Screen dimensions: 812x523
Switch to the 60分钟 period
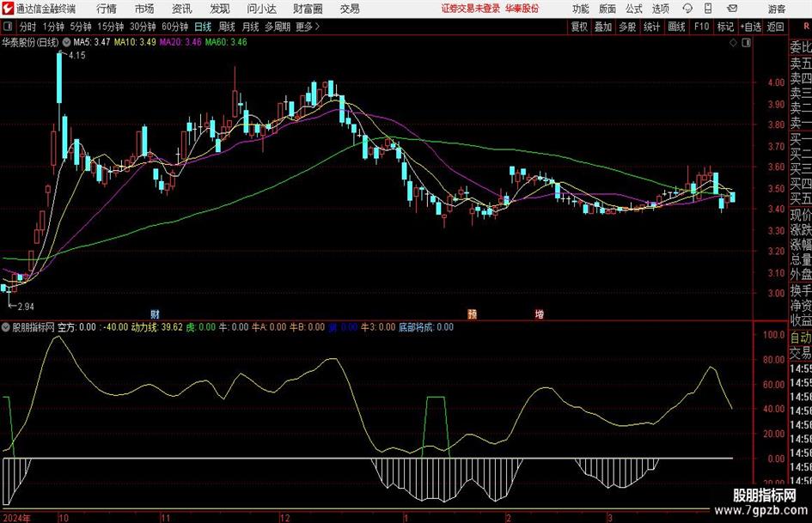coord(175,27)
